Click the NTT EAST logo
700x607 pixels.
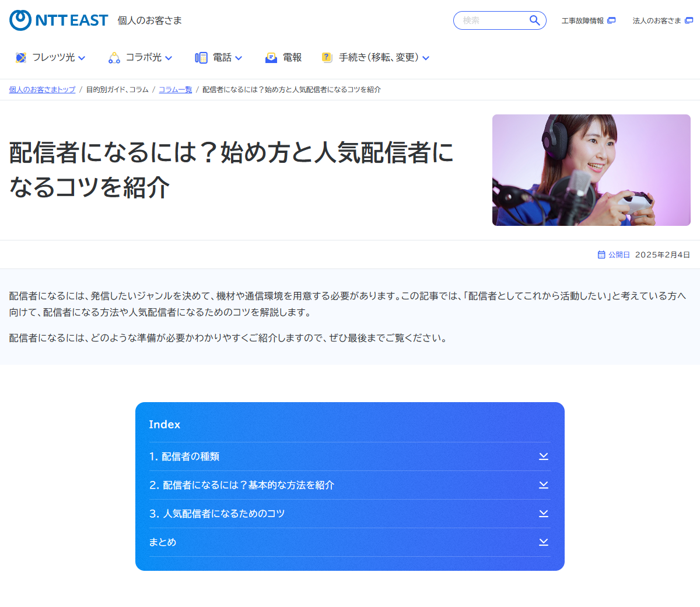click(59, 20)
